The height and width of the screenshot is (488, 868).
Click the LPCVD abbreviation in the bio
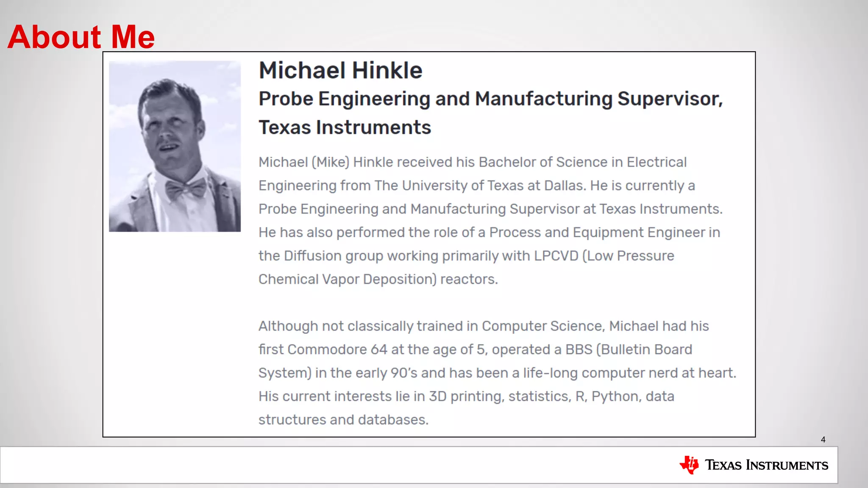click(x=556, y=256)
